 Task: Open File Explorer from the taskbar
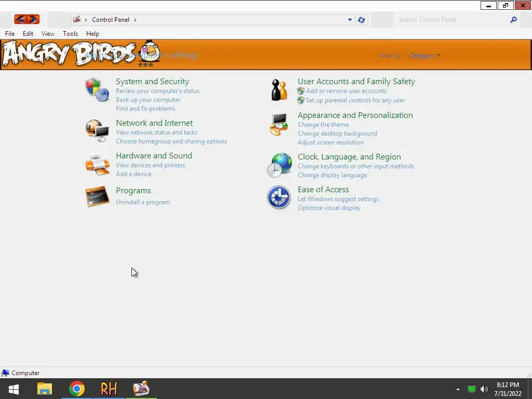pos(45,389)
